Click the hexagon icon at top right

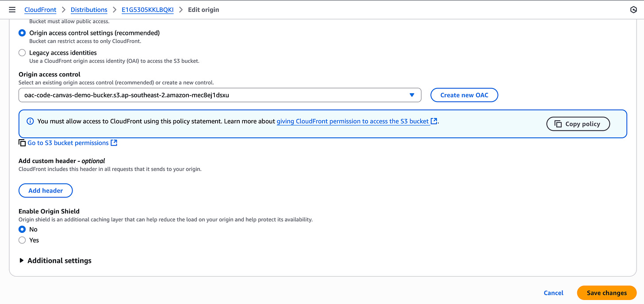coord(633,10)
